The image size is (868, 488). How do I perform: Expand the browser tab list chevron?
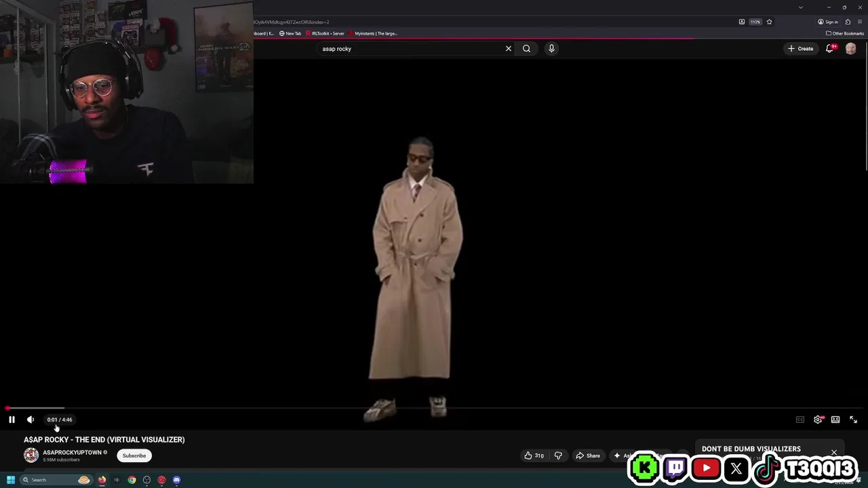pos(801,7)
